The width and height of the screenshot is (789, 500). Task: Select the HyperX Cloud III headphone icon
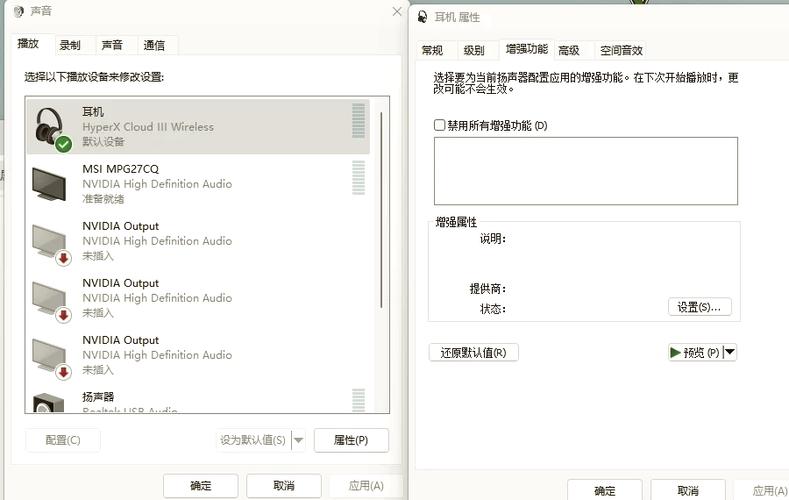[52, 127]
